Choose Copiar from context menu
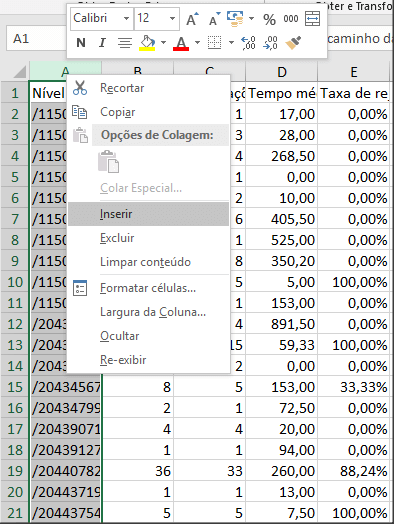 (x=148, y=112)
